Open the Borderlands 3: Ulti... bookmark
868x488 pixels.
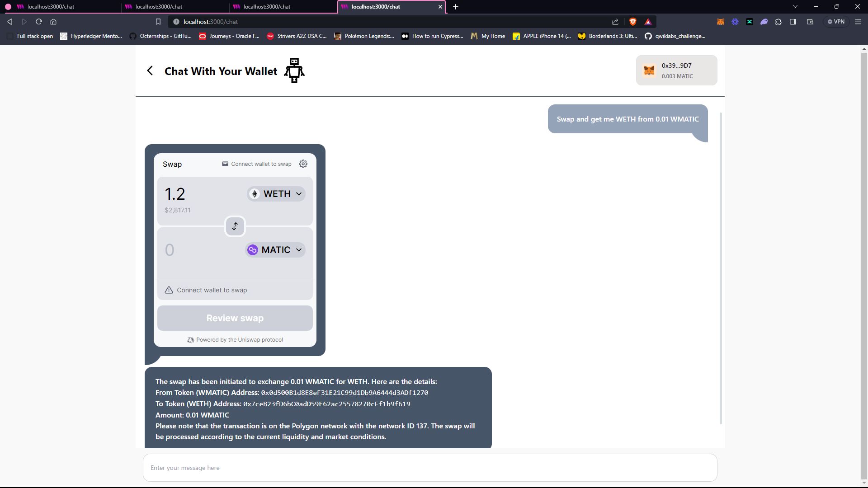coord(608,36)
